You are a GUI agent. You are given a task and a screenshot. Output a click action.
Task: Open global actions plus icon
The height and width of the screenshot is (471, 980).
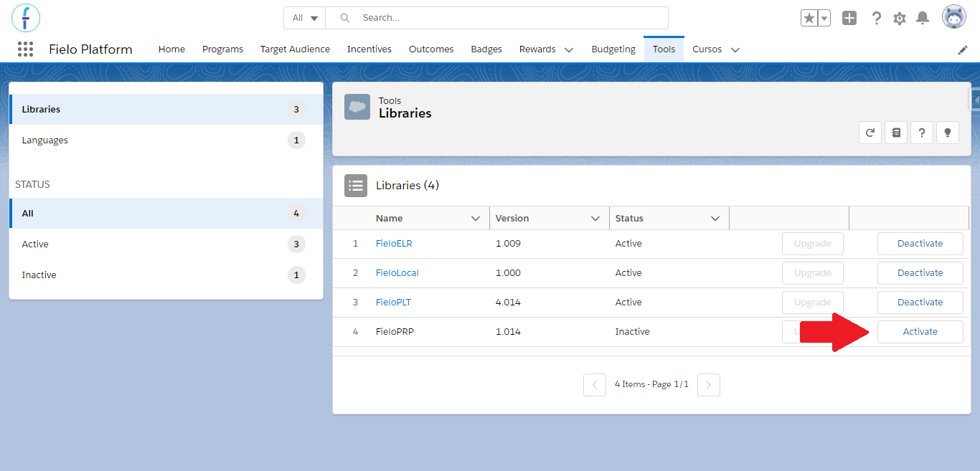tap(849, 18)
